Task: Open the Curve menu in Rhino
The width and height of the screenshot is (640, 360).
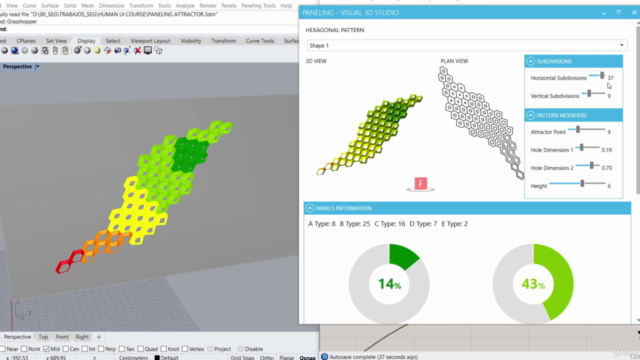Action: pyautogui.click(x=29, y=6)
